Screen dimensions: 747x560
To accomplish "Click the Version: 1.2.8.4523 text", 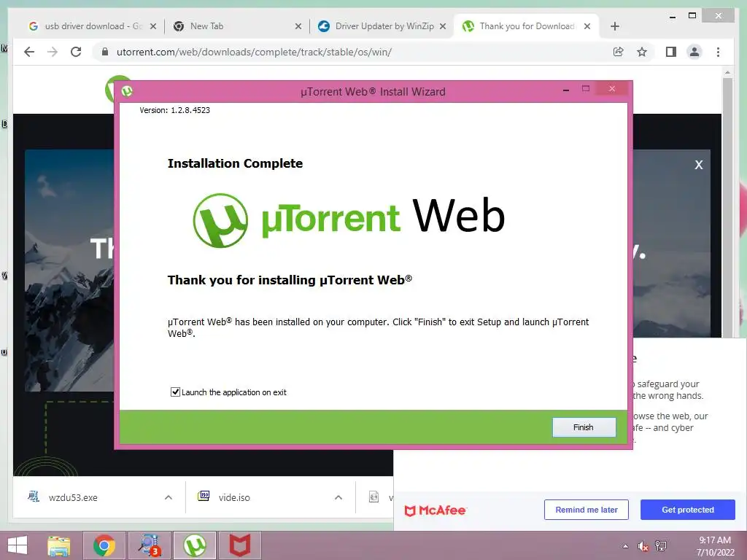I will (174, 110).
